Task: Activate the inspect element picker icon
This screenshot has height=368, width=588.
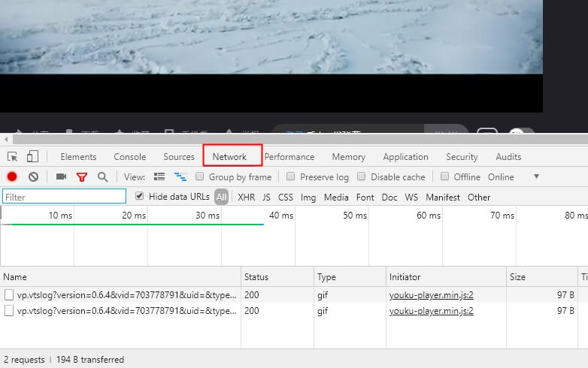Action: click(x=12, y=156)
